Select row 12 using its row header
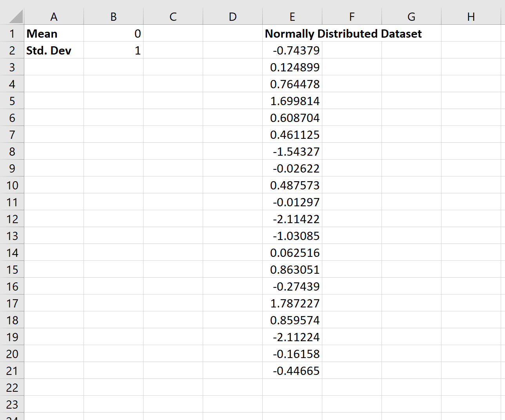This screenshot has width=505, height=420. pos(12,219)
